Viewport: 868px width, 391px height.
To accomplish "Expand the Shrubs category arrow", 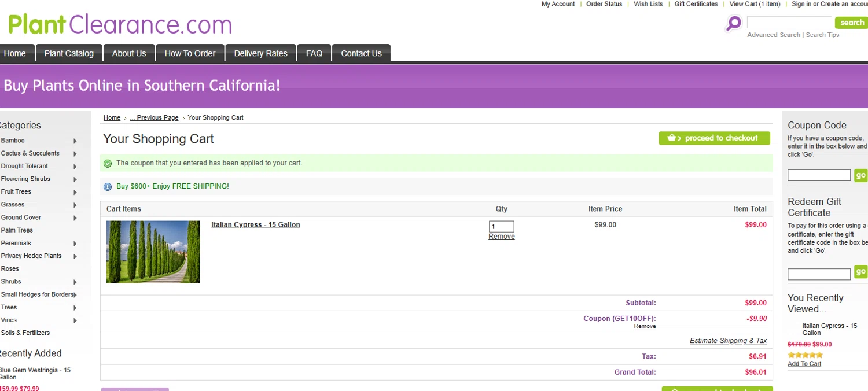I will tap(75, 282).
